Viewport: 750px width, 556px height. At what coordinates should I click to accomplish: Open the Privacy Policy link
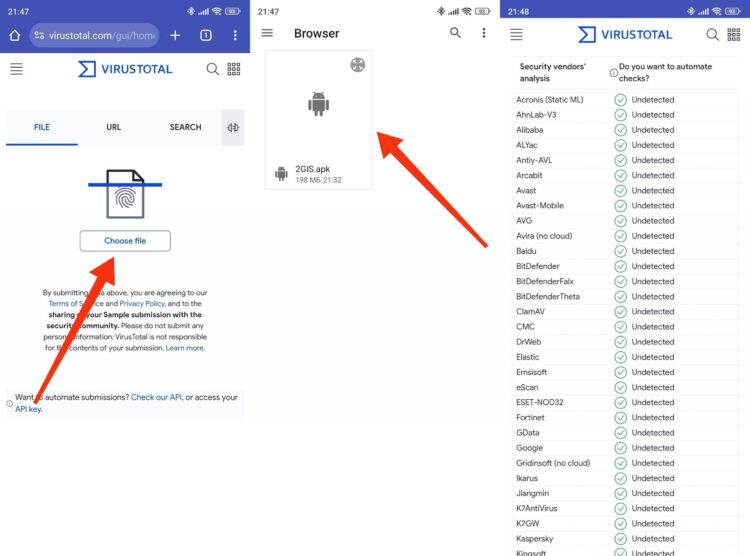[141, 303]
